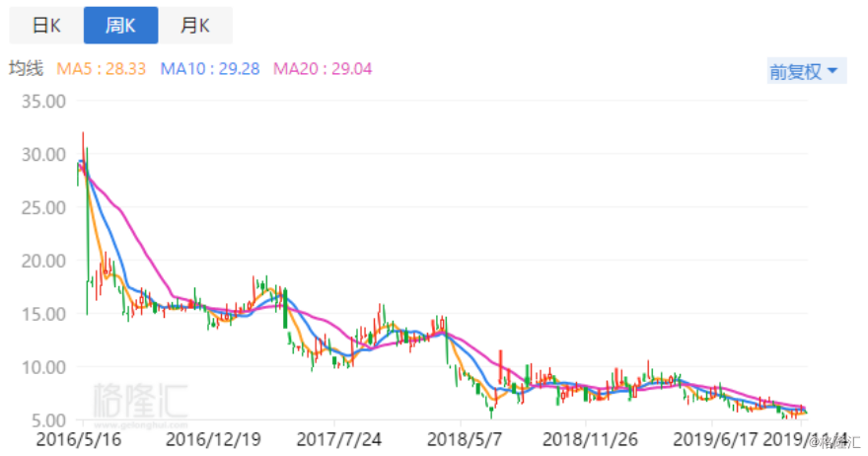
Task: Click the MA20 : 29.04 indicator label
Action: click(x=323, y=69)
